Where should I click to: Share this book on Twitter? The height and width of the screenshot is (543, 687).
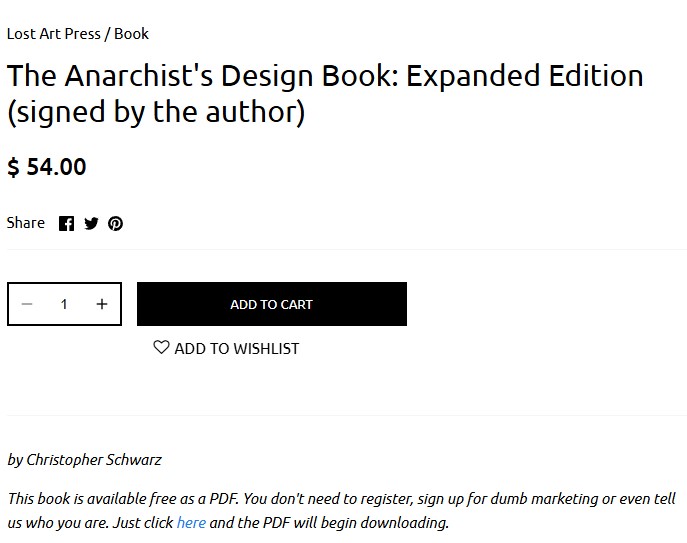(x=91, y=224)
